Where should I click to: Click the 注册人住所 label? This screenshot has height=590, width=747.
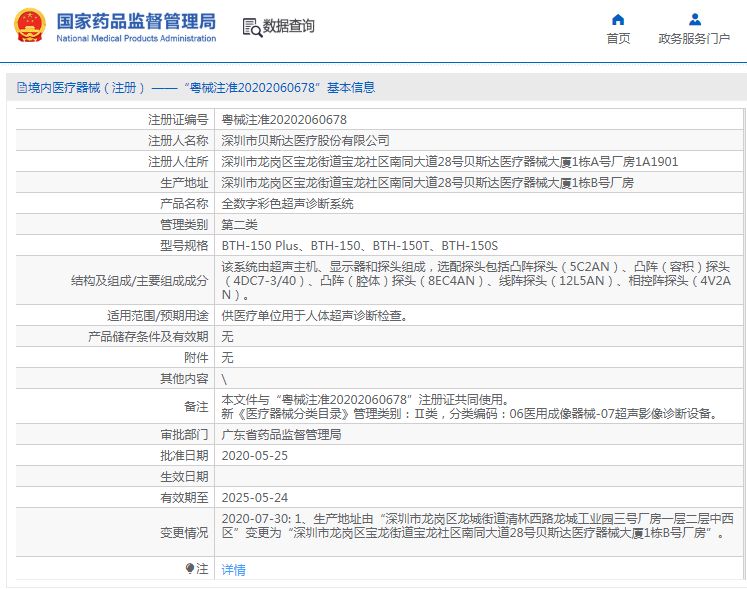[178, 162]
